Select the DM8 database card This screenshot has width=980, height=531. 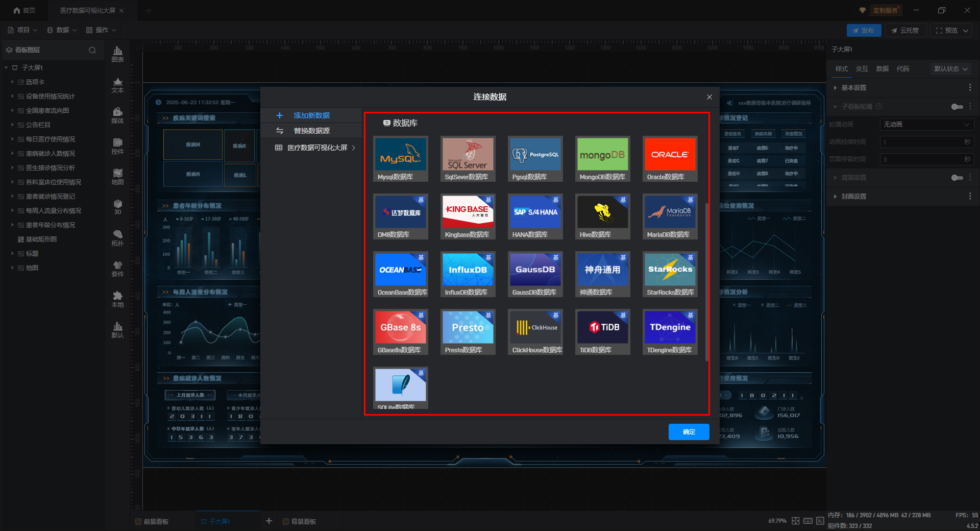(401, 216)
